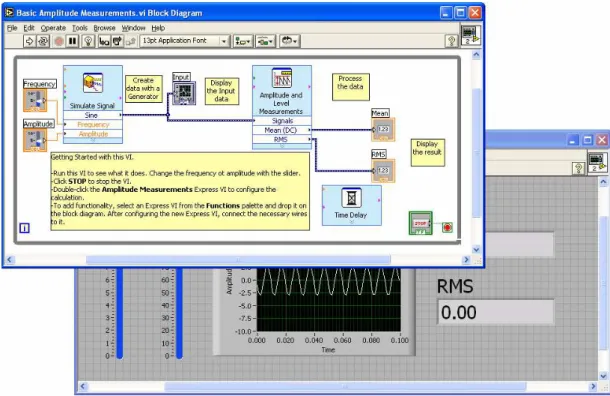The height and width of the screenshot is (396, 610).
Task: Click the Step Into button
Action: pyautogui.click(x=104, y=41)
